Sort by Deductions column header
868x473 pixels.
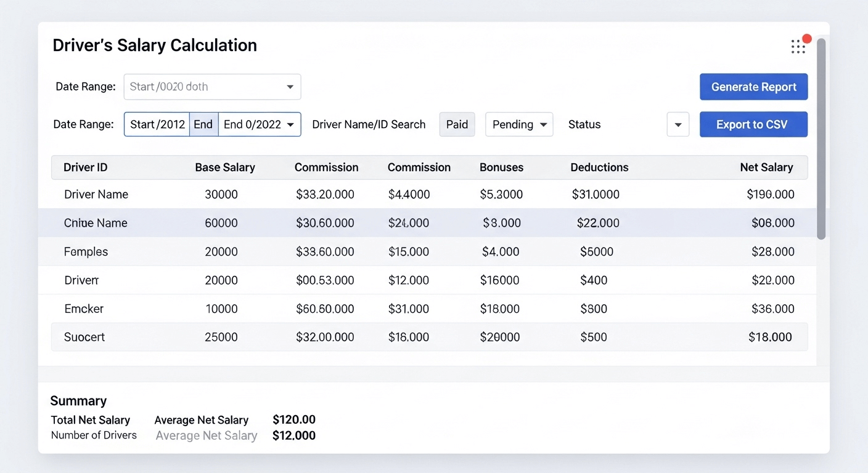599,168
